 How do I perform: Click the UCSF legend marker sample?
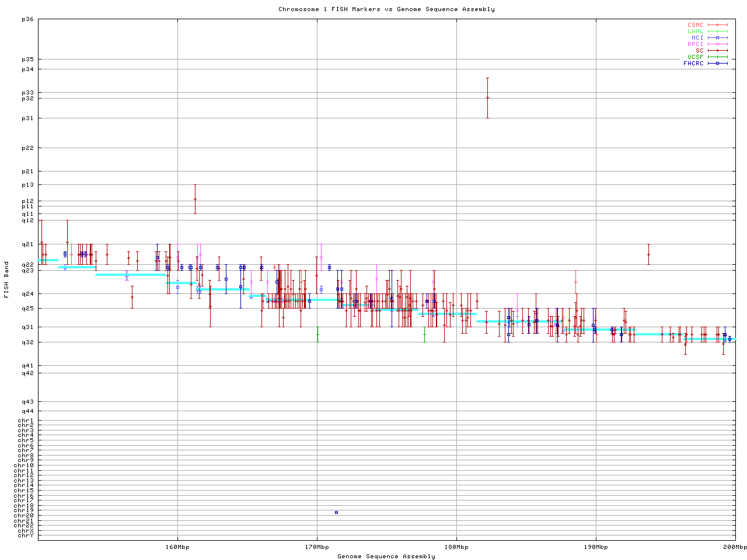pos(717,57)
